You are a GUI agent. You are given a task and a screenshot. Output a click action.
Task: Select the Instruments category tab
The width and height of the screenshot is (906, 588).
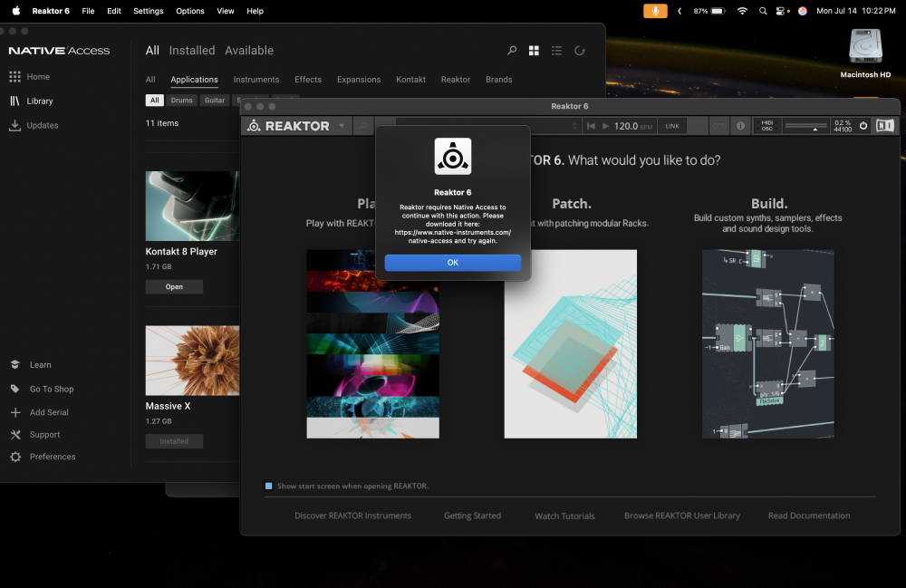coord(256,80)
